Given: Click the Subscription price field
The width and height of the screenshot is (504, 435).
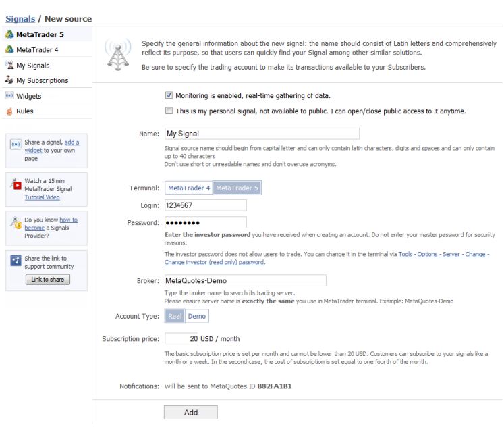Looking at the screenshot, I should (181, 338).
